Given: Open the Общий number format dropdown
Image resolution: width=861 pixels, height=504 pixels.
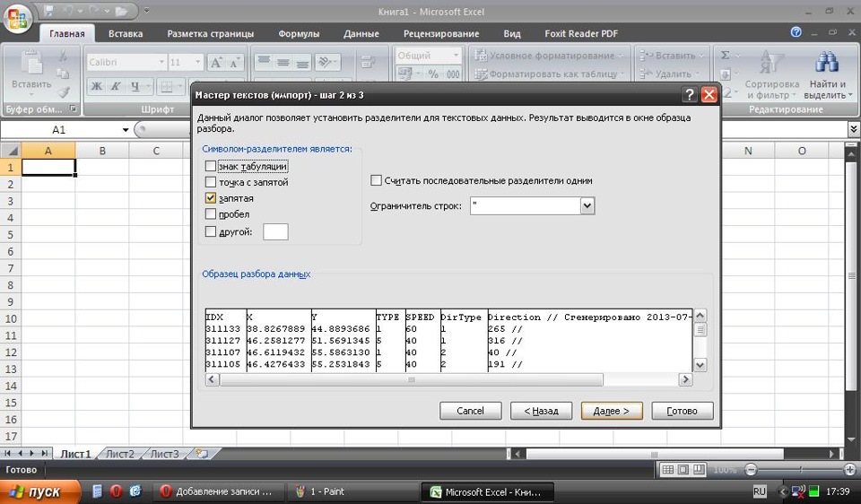Looking at the screenshot, I should 456,56.
